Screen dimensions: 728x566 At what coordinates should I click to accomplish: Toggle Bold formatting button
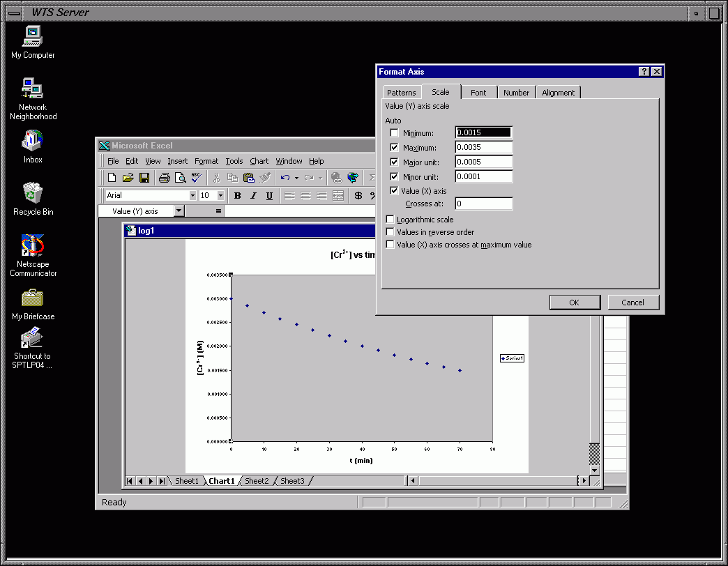click(x=237, y=196)
